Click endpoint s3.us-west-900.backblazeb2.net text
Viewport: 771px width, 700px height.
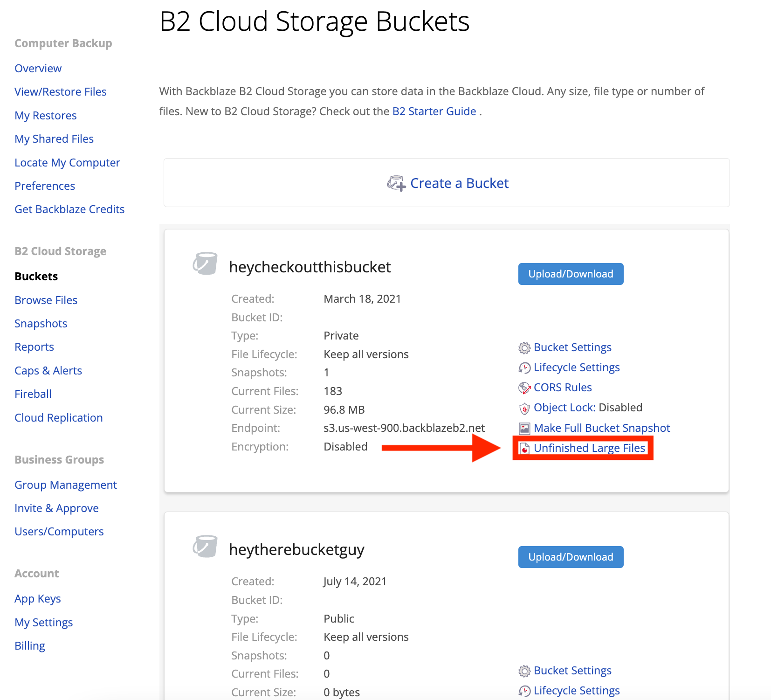404,428
